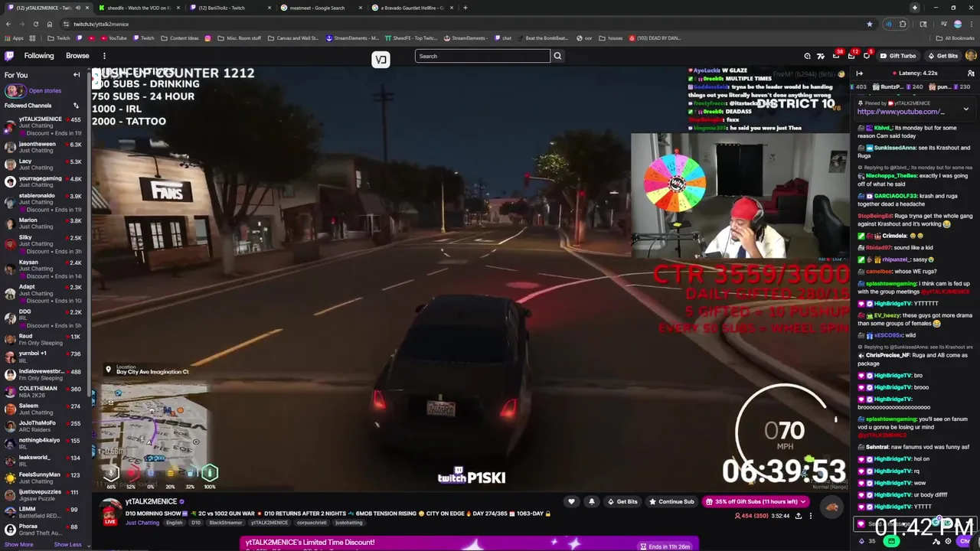980x551 pixels.
Task: Collapse the For You sidebar
Action: 77,75
